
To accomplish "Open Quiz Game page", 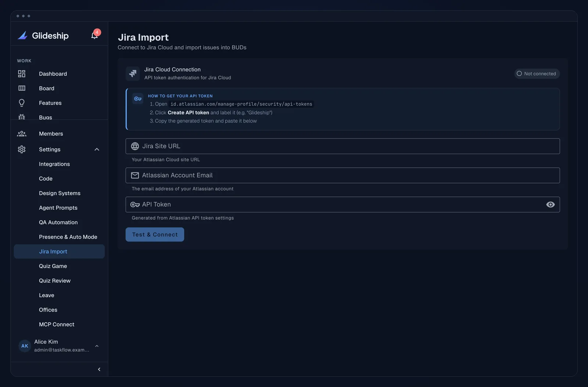I will [59, 266].
